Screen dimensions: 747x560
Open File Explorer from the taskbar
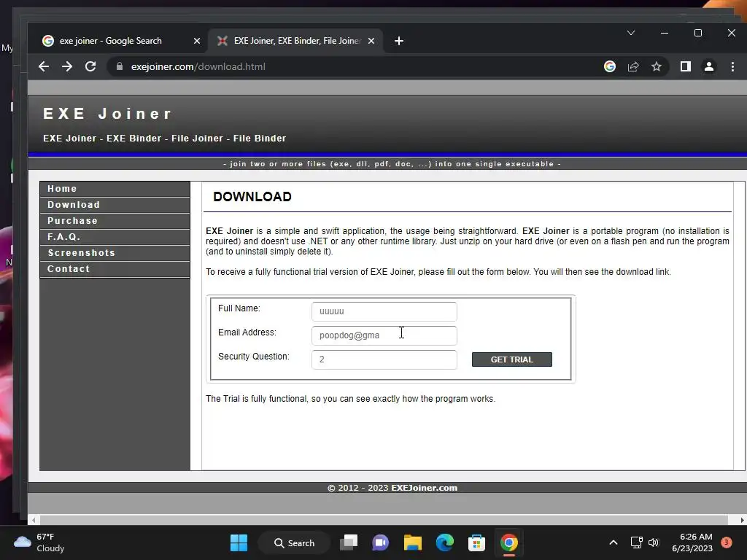(x=413, y=542)
